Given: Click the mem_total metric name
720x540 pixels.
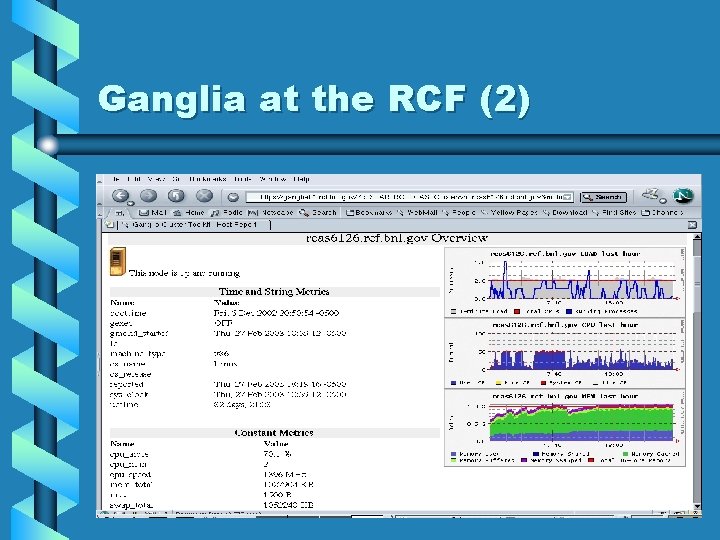Looking at the screenshot, I should pyautogui.click(x=131, y=485).
